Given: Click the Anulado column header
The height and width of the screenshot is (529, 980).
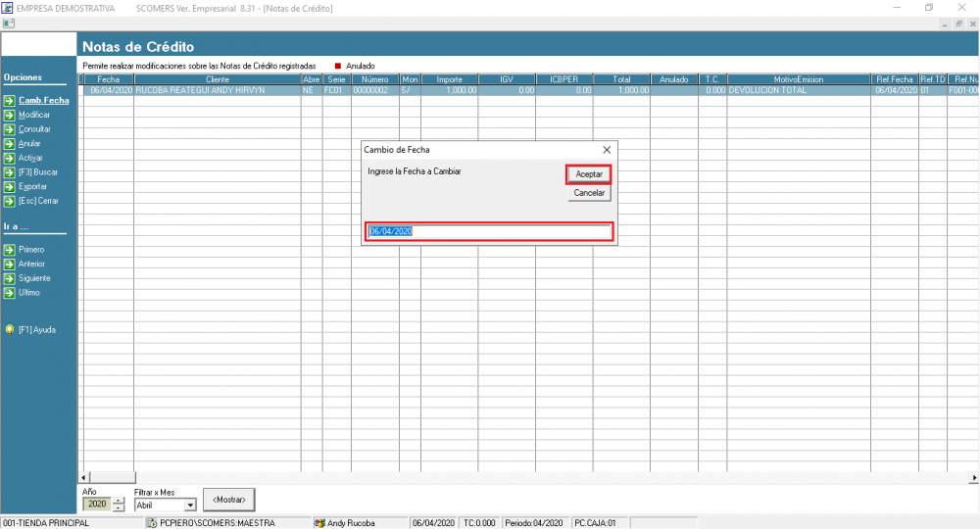Looking at the screenshot, I should coord(674,79).
